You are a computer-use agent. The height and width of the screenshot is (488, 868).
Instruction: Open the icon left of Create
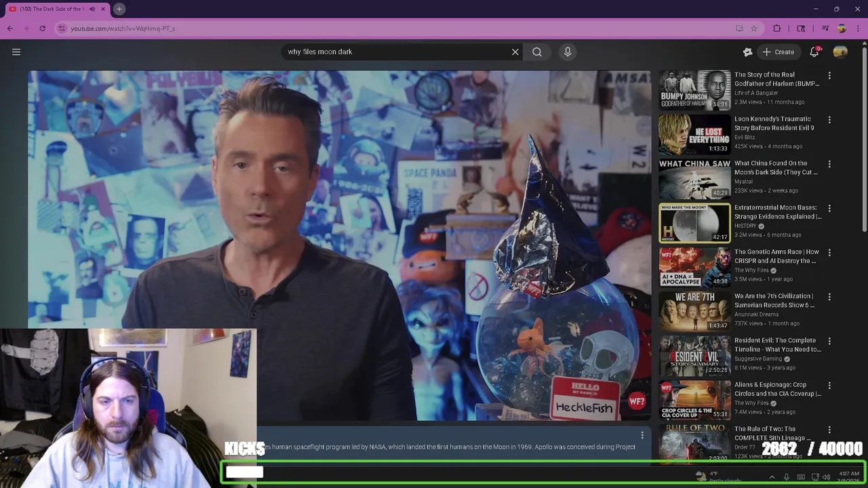[747, 52]
